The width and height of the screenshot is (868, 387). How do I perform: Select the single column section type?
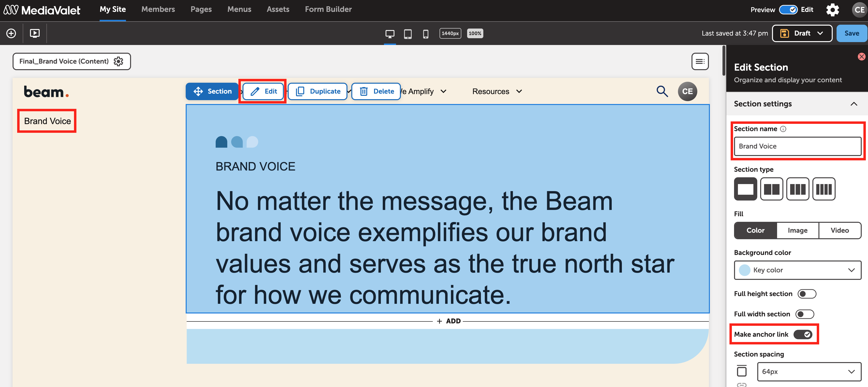tap(745, 189)
